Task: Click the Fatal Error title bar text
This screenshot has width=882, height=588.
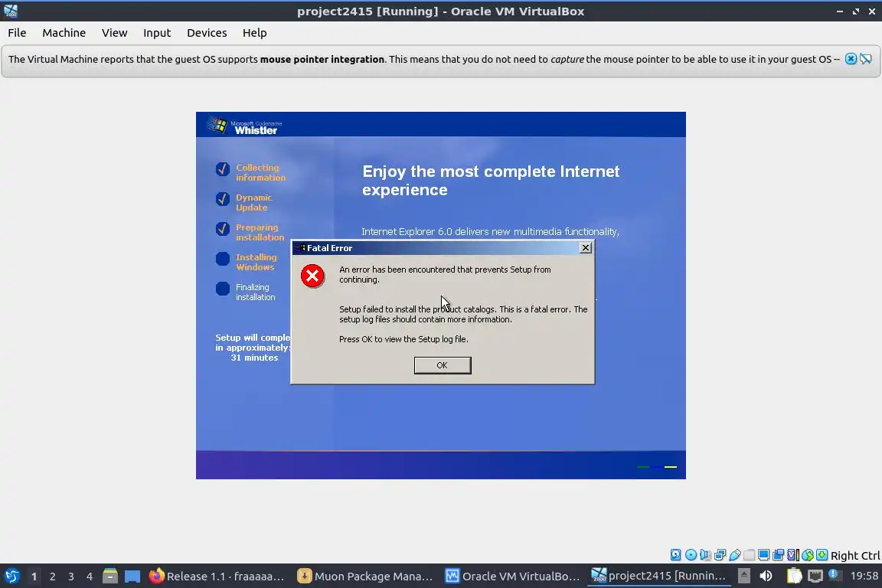Action: [330, 247]
